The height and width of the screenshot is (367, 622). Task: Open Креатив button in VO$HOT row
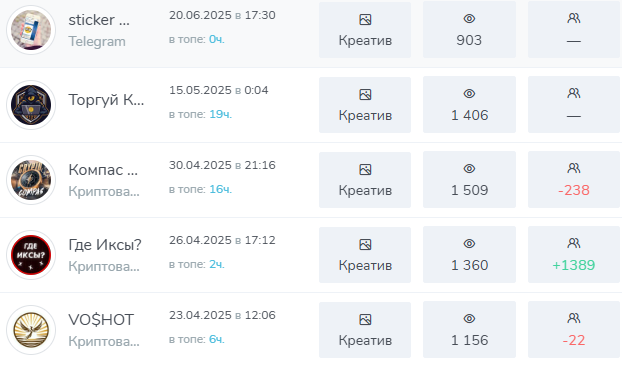[365, 330]
